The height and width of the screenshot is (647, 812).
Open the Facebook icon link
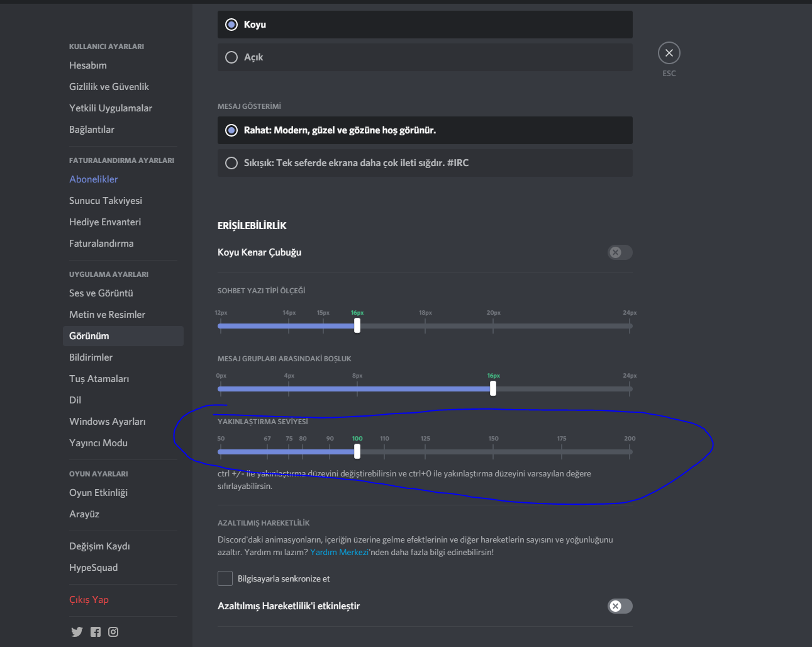coord(96,632)
